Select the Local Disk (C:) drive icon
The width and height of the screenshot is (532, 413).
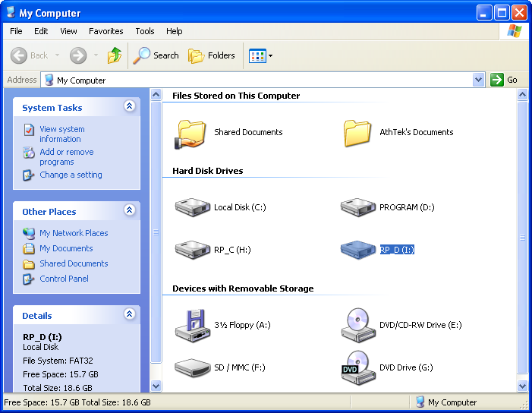click(192, 207)
